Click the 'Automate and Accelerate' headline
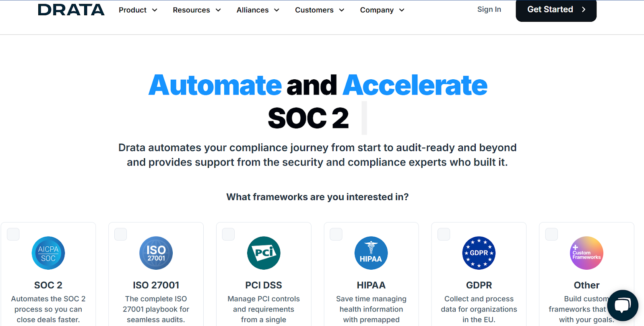The image size is (644, 326). point(318,85)
